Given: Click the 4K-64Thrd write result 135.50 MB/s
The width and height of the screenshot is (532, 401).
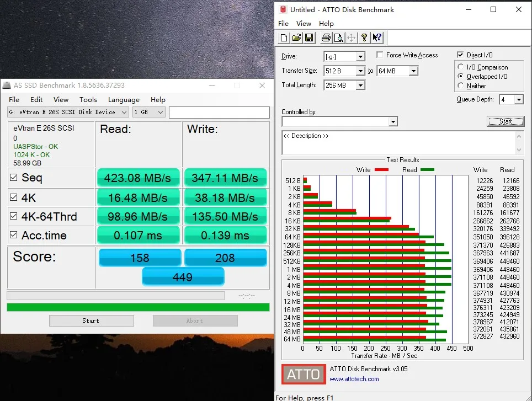Looking at the screenshot, I should 225,216.
